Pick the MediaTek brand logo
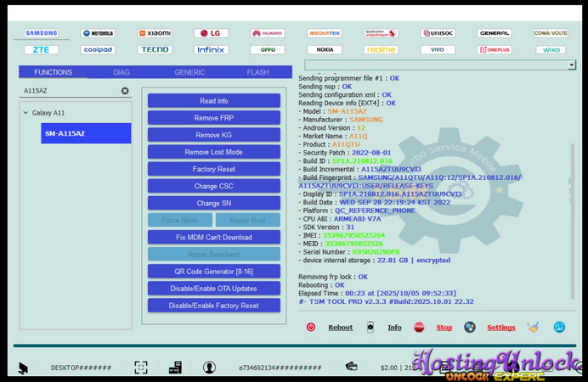 pyautogui.click(x=324, y=33)
